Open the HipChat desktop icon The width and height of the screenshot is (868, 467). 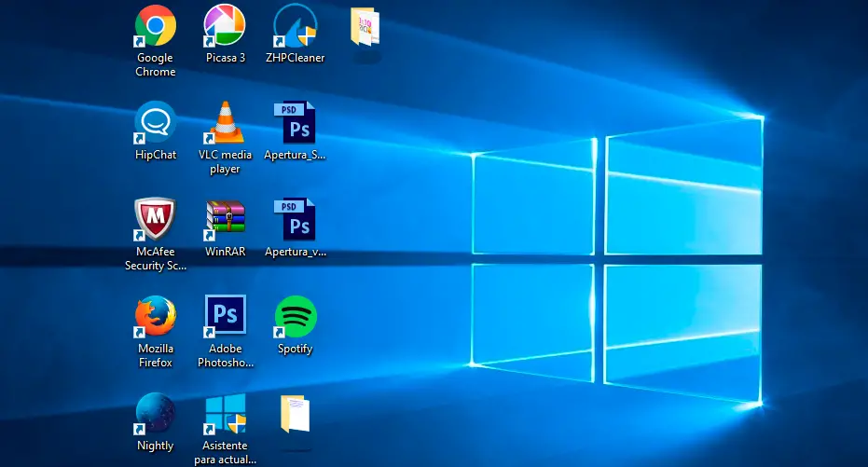point(156,122)
